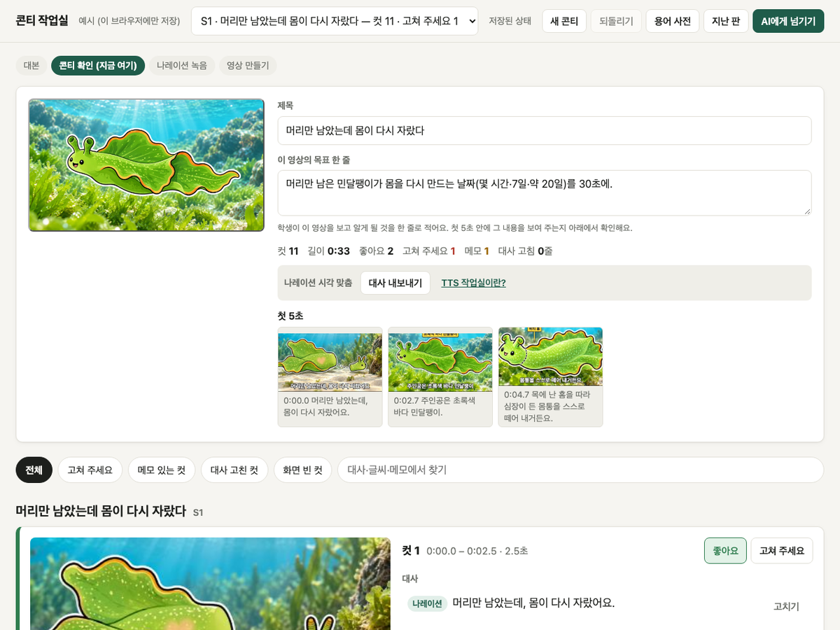The image size is (840, 630).
Task: Click the 길이 0:33 duration stat
Action: coord(328,251)
